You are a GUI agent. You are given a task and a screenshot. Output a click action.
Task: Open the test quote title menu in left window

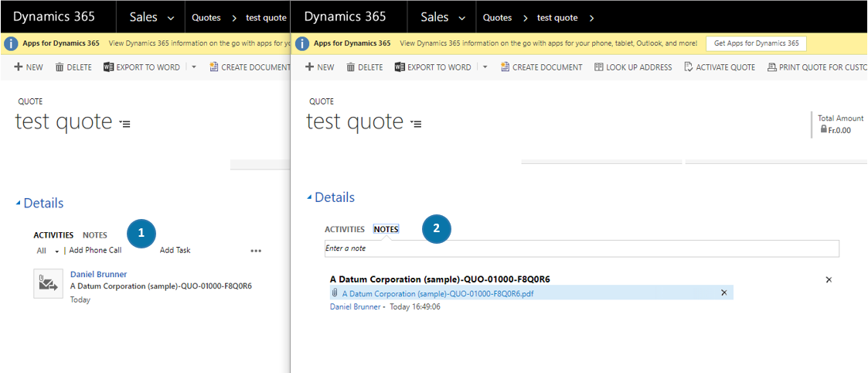click(x=124, y=124)
